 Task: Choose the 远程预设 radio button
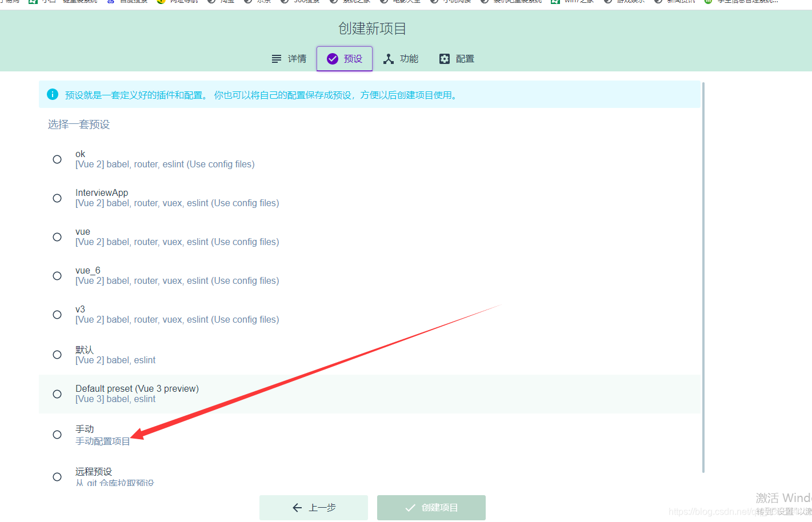tap(57, 477)
